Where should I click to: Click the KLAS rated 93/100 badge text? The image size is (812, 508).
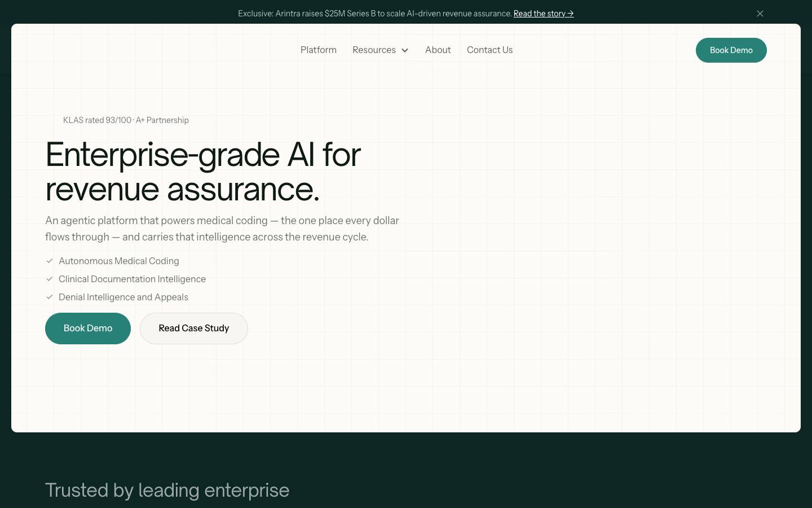click(126, 120)
